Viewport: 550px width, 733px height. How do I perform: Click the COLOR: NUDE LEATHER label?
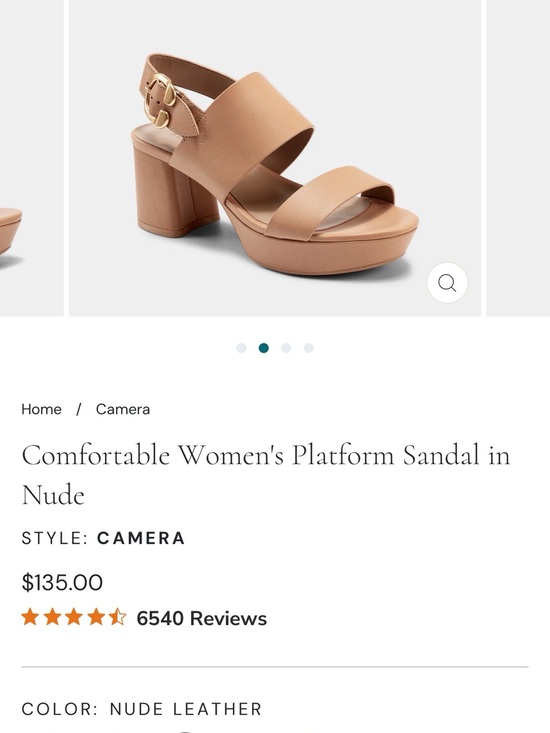pyautogui.click(x=142, y=709)
